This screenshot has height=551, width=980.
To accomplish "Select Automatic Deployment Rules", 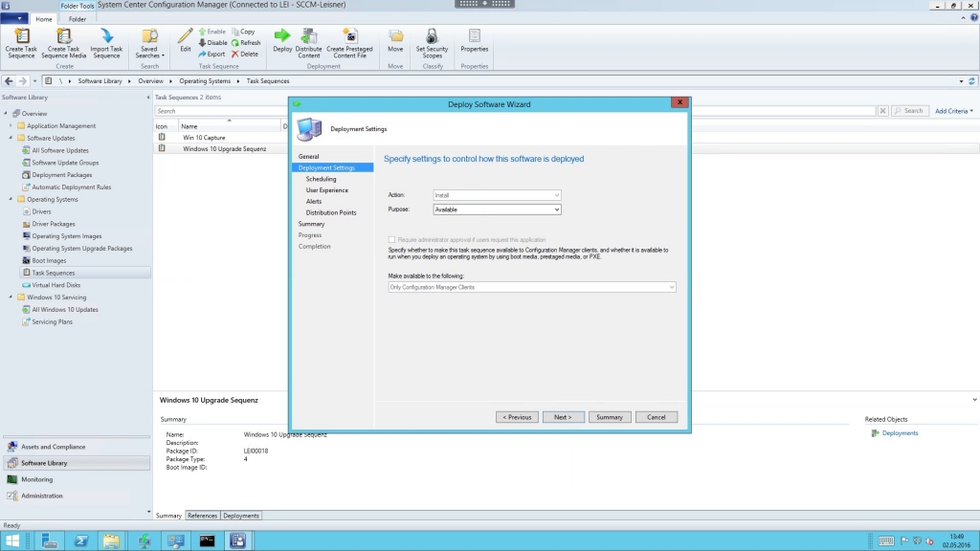I will 71,187.
